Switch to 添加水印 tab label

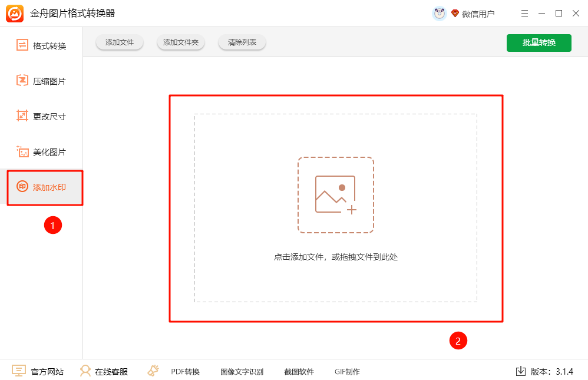[49, 187]
